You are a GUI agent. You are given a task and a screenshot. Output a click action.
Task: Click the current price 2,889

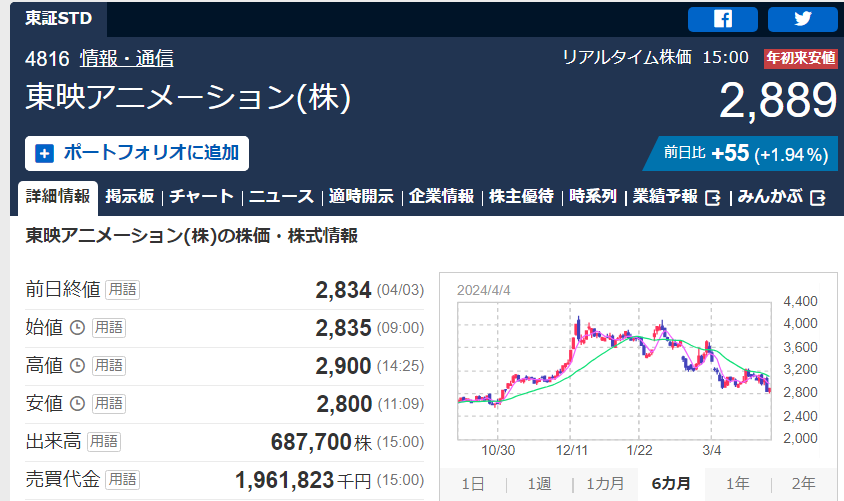point(778,100)
